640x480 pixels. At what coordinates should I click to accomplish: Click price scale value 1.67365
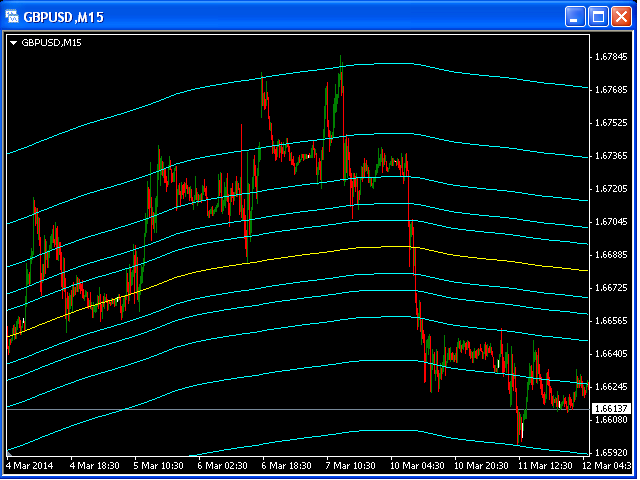[x=611, y=156]
